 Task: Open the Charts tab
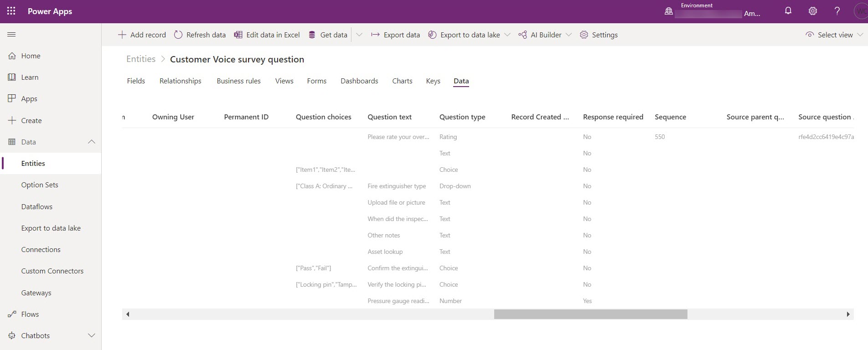402,81
